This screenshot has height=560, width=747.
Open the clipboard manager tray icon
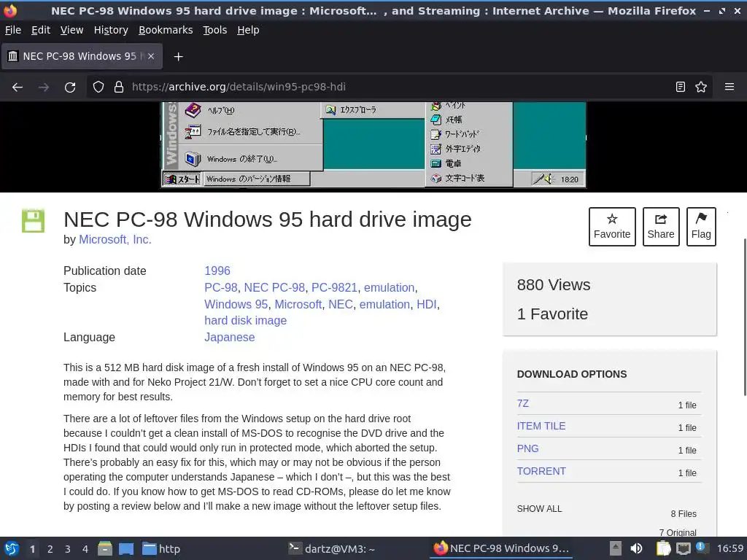click(663, 548)
